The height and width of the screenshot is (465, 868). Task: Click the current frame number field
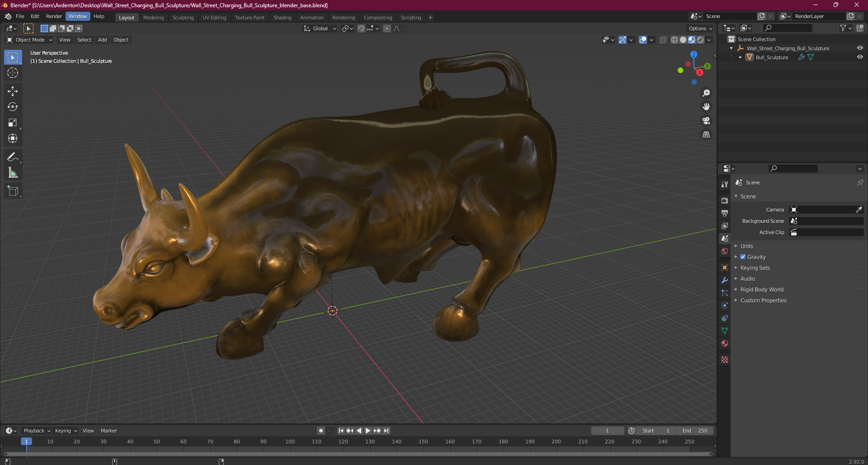[x=607, y=431]
